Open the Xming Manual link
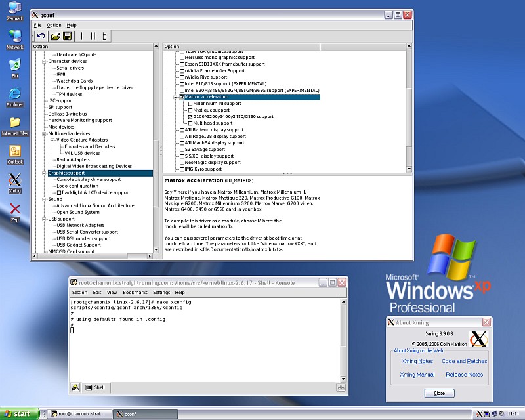 click(x=417, y=375)
